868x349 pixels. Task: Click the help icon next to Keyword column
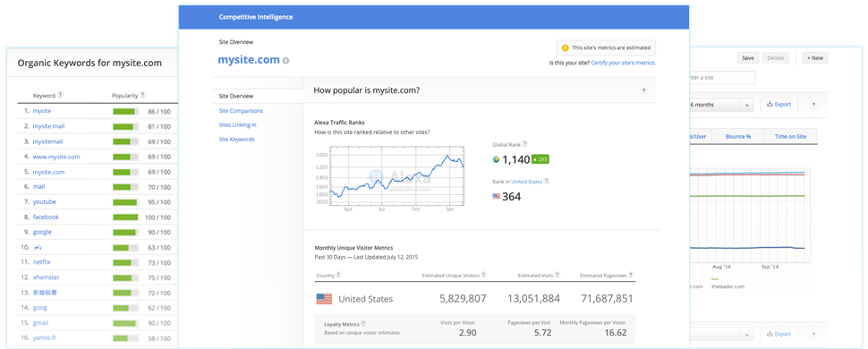61,95
